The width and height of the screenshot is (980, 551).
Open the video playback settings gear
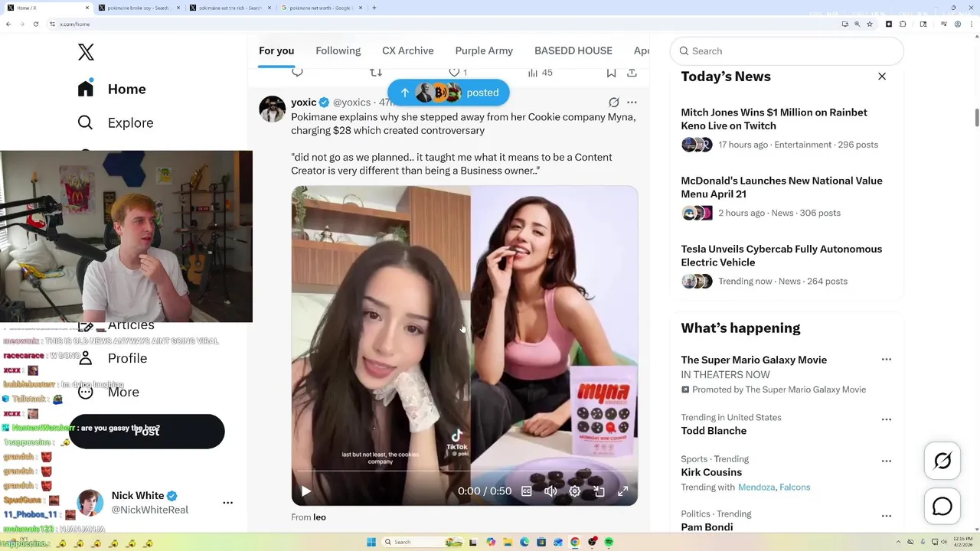point(575,491)
